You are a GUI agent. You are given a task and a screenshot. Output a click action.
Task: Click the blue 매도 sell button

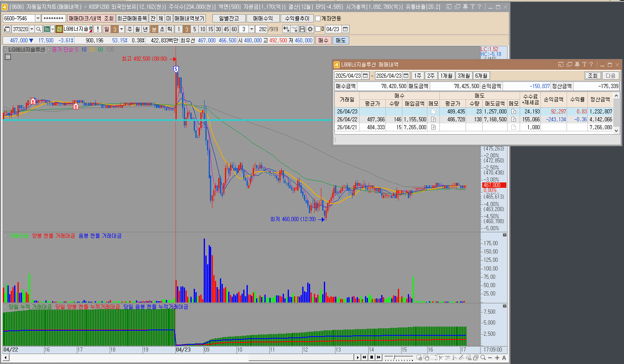[x=340, y=40]
